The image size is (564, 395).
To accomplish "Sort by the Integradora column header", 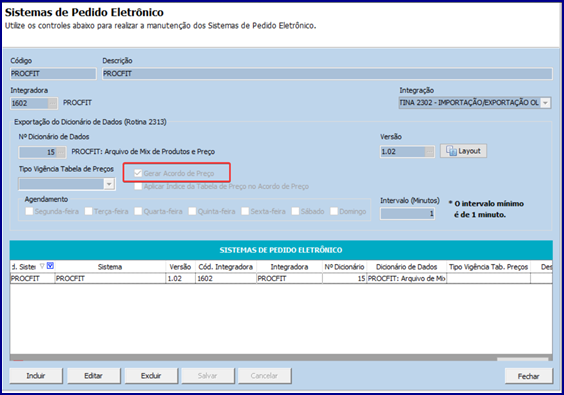I will [x=289, y=267].
